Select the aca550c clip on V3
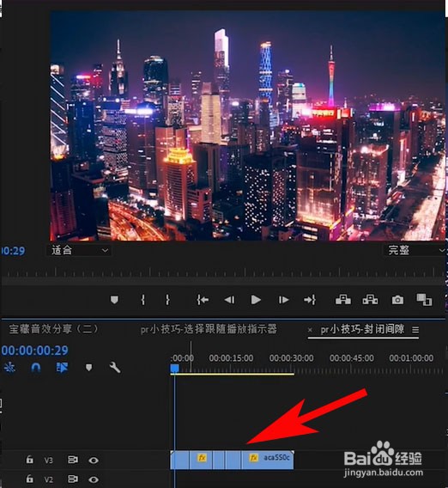 268,460
